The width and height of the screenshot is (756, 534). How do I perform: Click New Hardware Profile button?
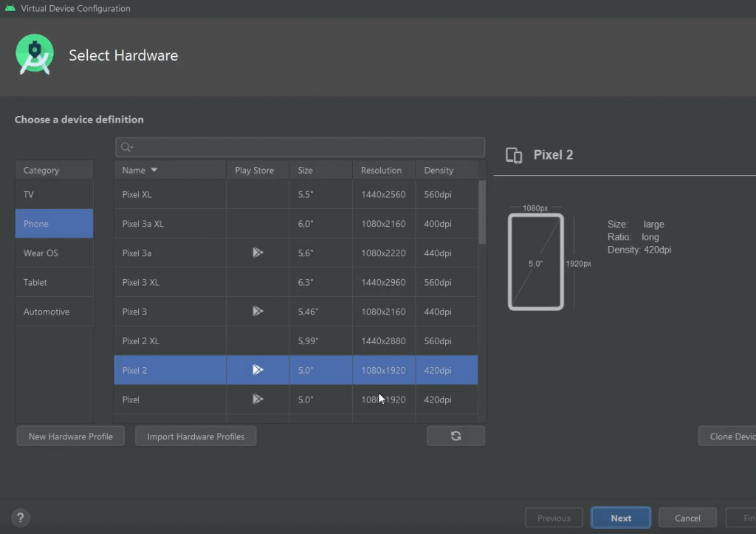tap(70, 436)
